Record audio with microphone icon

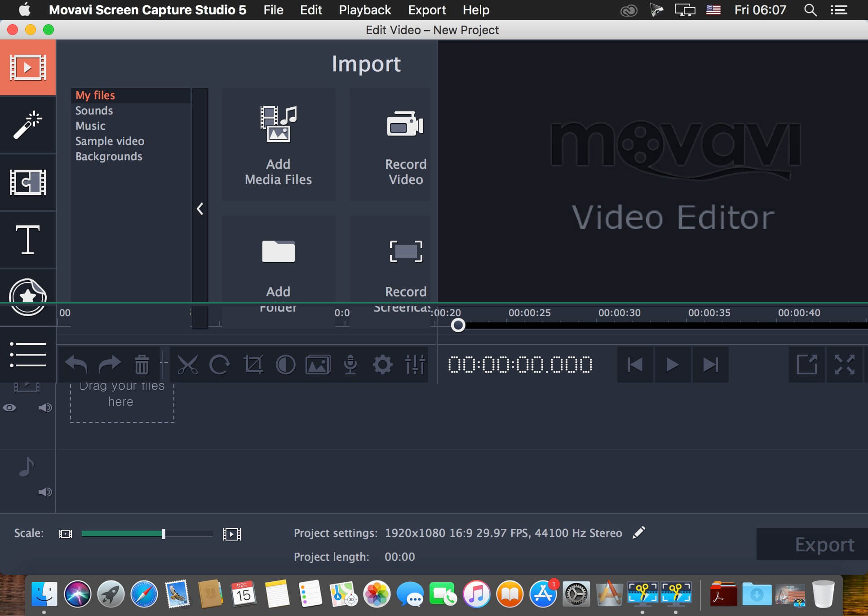coord(350,365)
